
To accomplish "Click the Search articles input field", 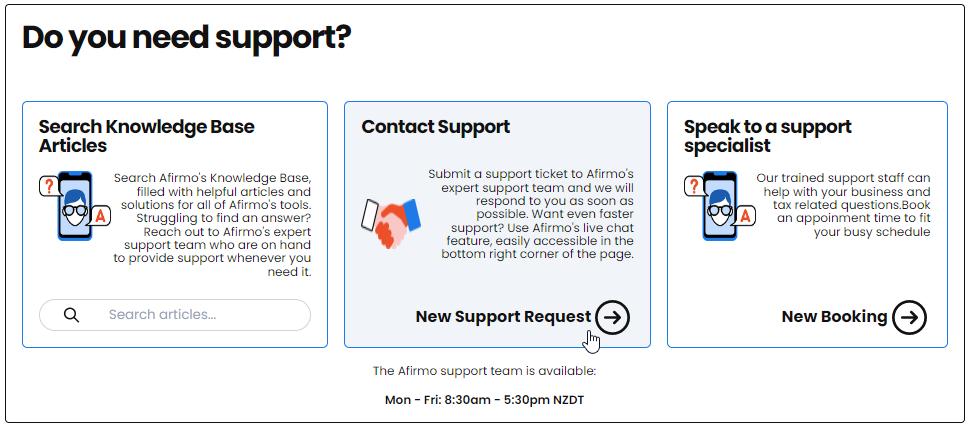I will coord(174,315).
